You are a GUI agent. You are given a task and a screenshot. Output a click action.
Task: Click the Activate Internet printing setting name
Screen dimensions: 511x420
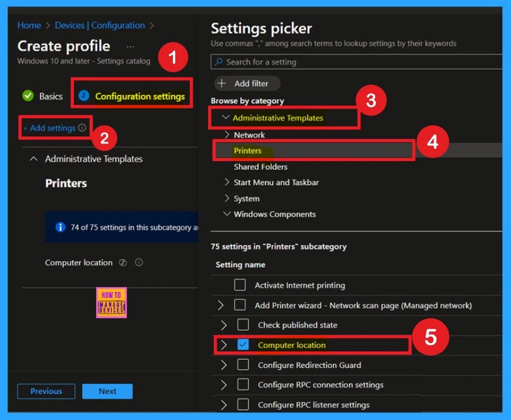click(300, 285)
